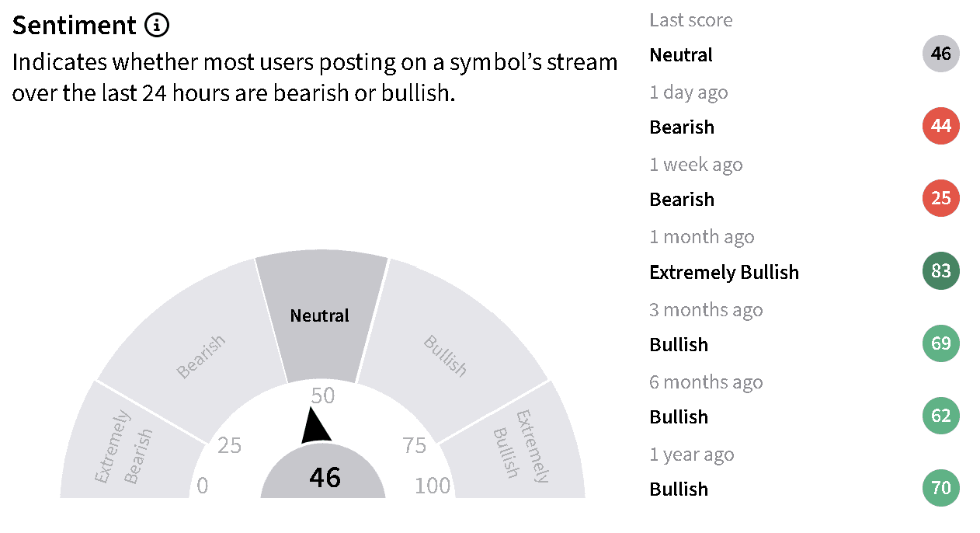Click the info icon next to Sentiment
The width and height of the screenshot is (980, 533).
tap(157, 26)
